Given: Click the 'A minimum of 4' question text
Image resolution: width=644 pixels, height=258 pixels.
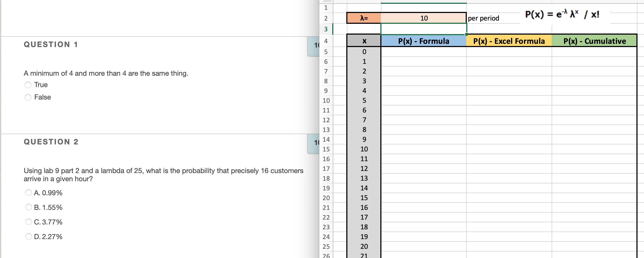Looking at the screenshot, I should point(106,73).
